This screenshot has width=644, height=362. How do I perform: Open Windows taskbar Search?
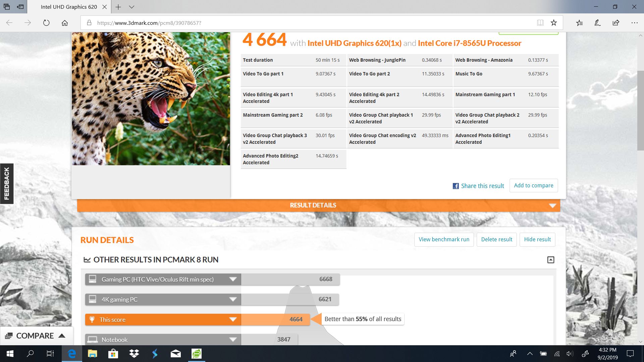coord(30,354)
